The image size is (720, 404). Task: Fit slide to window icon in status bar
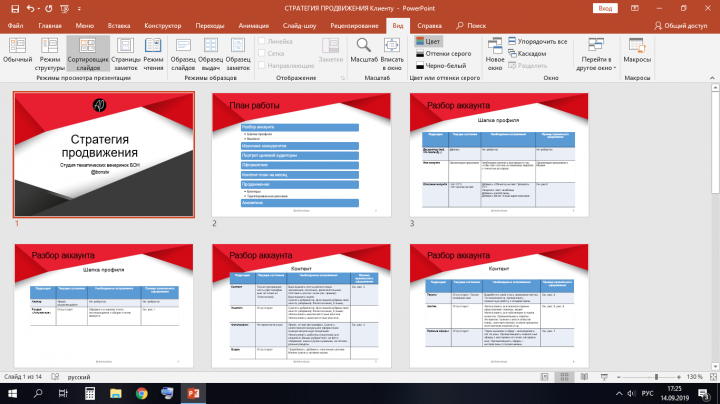click(713, 377)
